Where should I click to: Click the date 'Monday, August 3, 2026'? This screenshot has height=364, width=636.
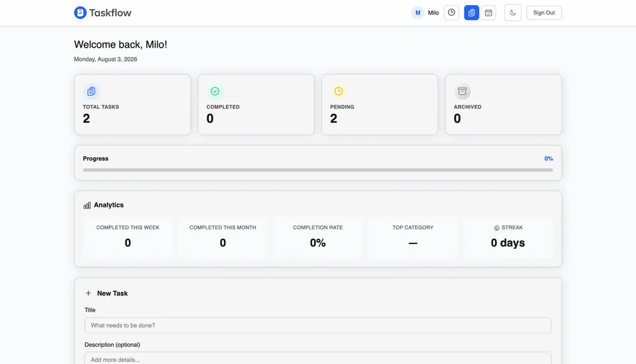106,59
